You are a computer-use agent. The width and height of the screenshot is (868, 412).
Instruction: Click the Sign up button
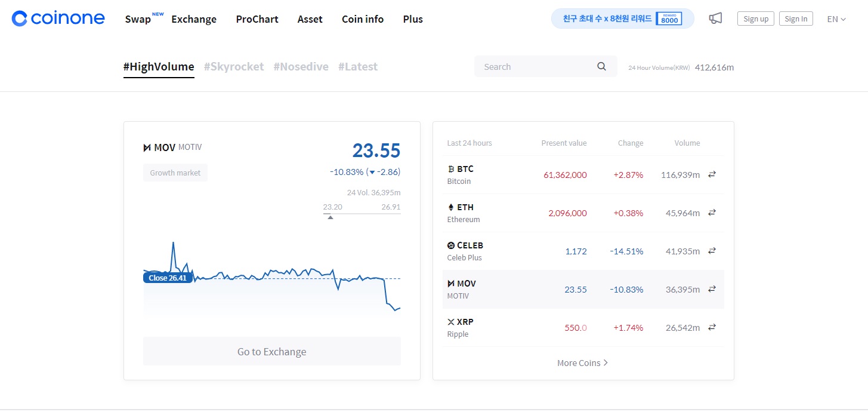tap(756, 19)
